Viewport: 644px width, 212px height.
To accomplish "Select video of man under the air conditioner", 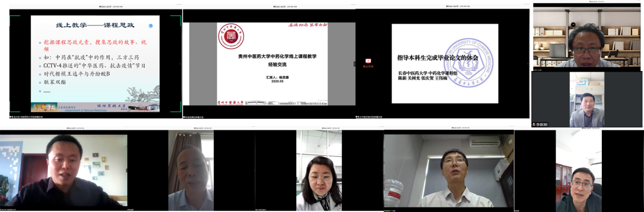I will (448, 171).
